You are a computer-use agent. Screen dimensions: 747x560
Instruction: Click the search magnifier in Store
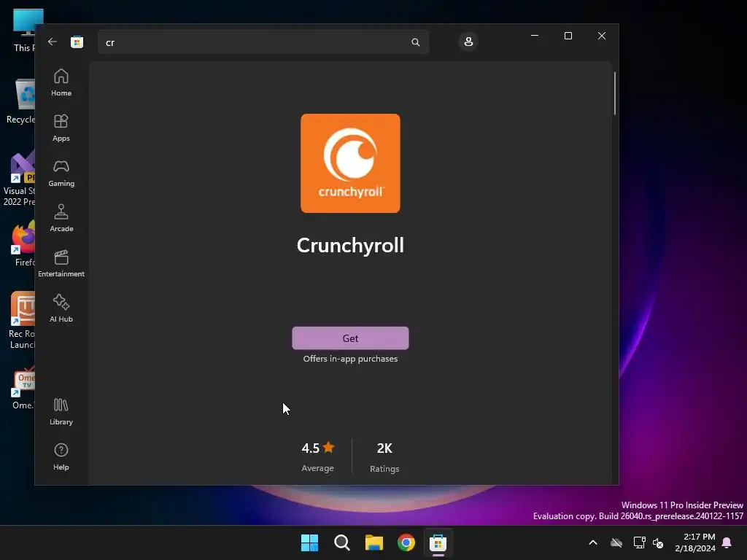[x=415, y=42]
